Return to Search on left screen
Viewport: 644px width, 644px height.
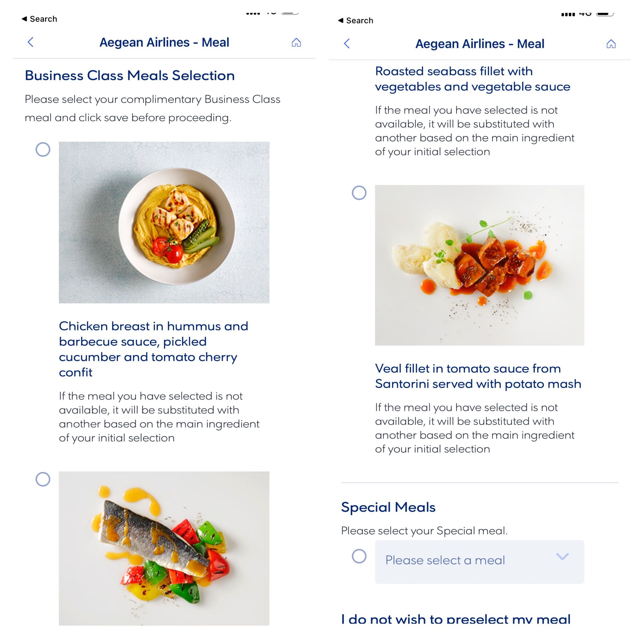tap(40, 19)
